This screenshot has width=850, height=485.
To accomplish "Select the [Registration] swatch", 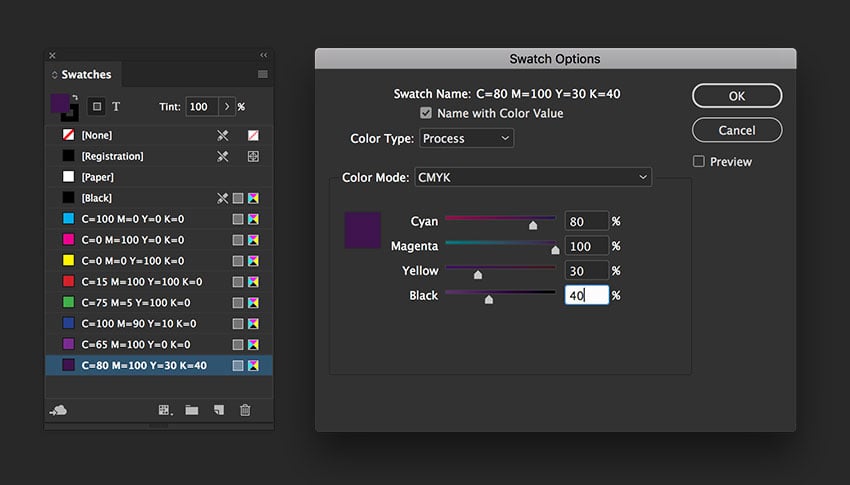I will pyautogui.click(x=159, y=156).
